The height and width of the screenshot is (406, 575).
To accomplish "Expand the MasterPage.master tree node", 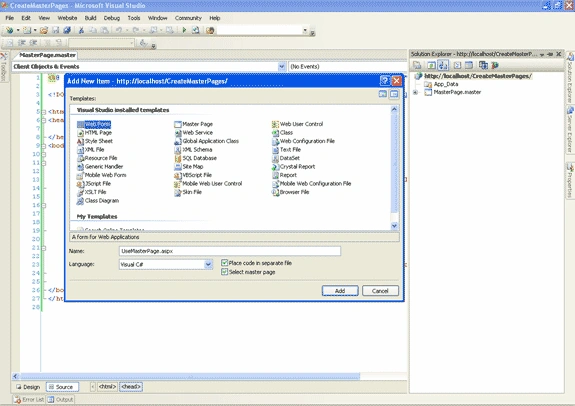I will pyautogui.click(x=415, y=92).
